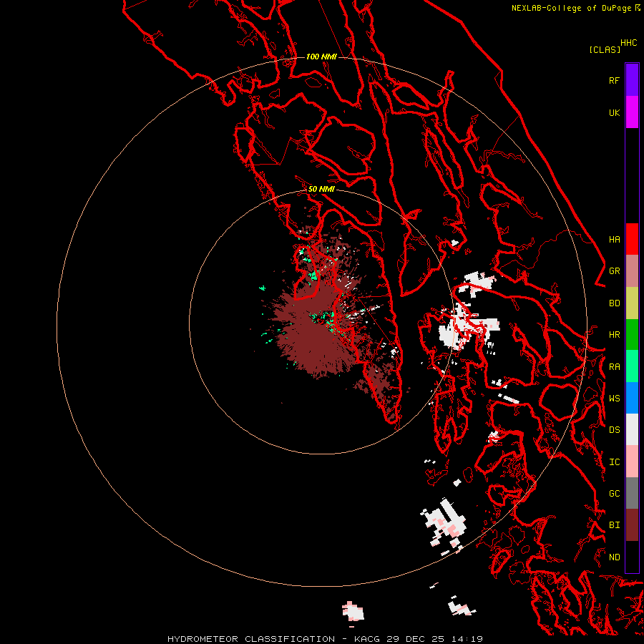This screenshot has width=644, height=644.
Task: Click the light pink IC legend swatch
Action: tap(632, 462)
